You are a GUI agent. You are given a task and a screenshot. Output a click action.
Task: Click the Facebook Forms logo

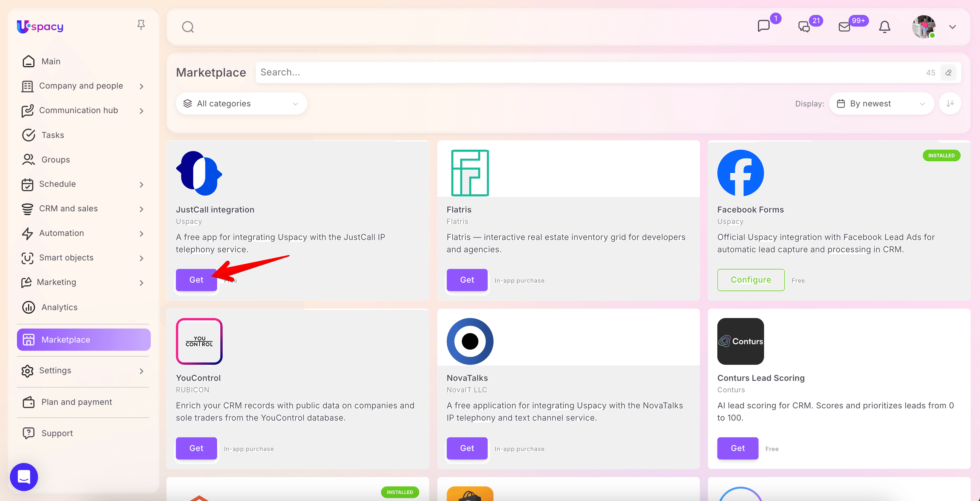740,173
